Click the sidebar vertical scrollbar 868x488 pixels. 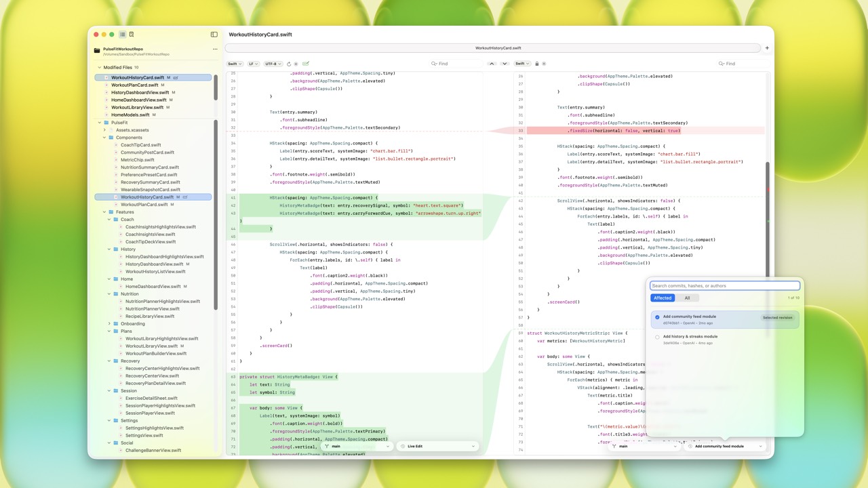pos(216,216)
